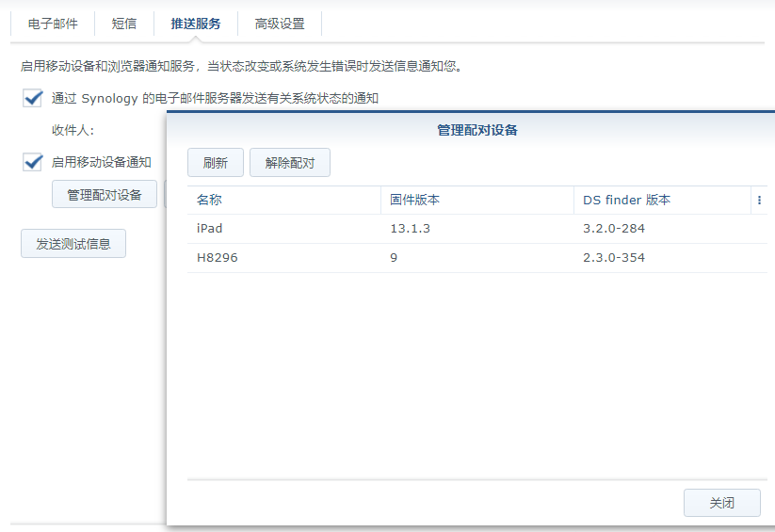
Task: Sort by the DS finder 版本 column header
Action: coord(659,201)
